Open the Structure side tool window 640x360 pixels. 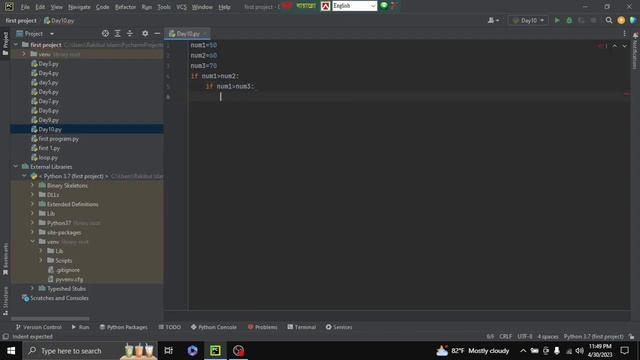point(5,300)
